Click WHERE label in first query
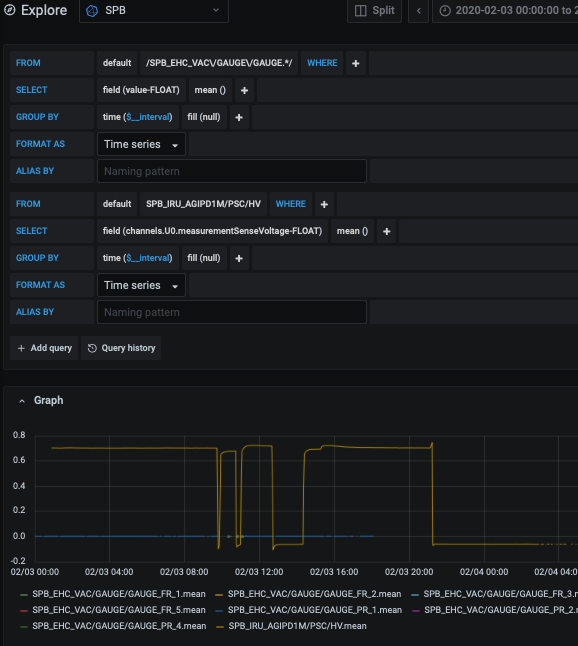Viewport: 578px width, 646px height. [322, 63]
